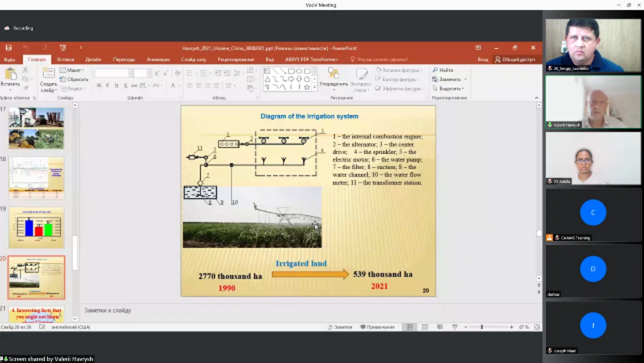The height and width of the screenshot is (363, 644).
Task: Switch to Slide Sorter view icon
Action: 425,327
